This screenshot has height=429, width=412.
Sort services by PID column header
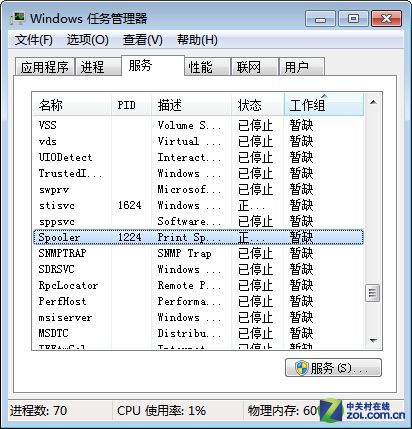[x=131, y=105]
